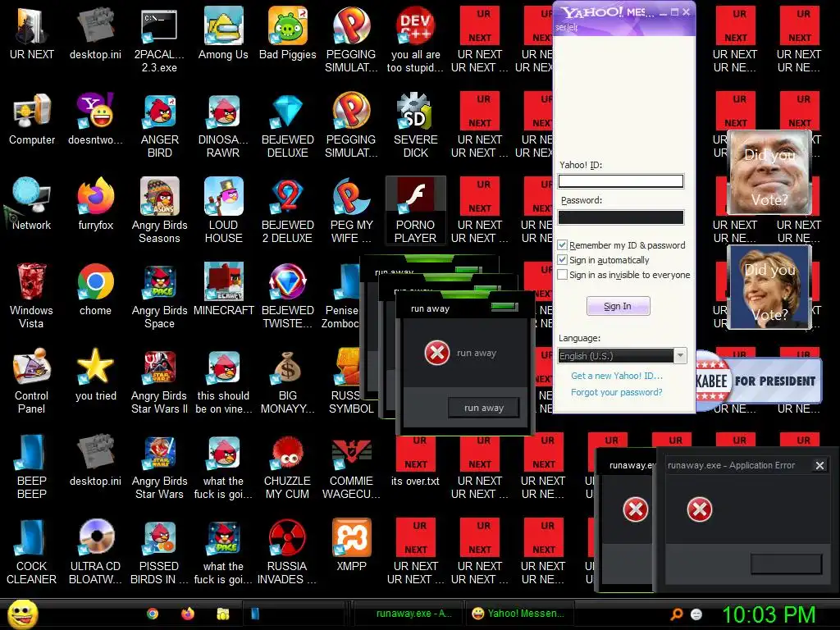Image resolution: width=840 pixels, height=630 pixels.
Task: Expand the Language dropdown in Yahoo Messenger
Action: [680, 356]
